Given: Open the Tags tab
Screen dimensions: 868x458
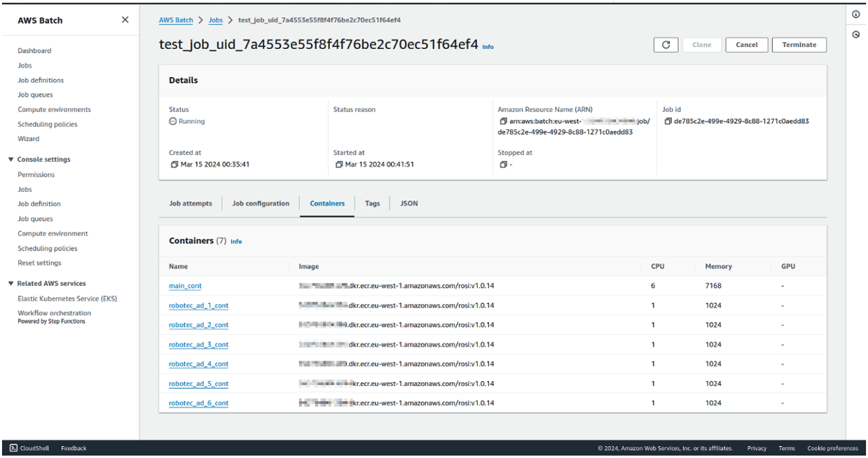Looking at the screenshot, I should point(372,203).
